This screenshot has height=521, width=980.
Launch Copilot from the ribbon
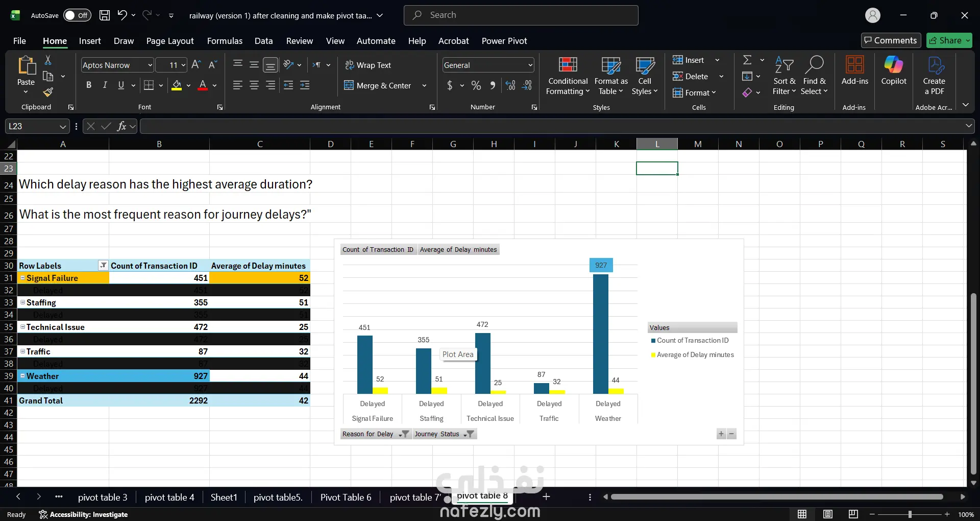pos(894,72)
